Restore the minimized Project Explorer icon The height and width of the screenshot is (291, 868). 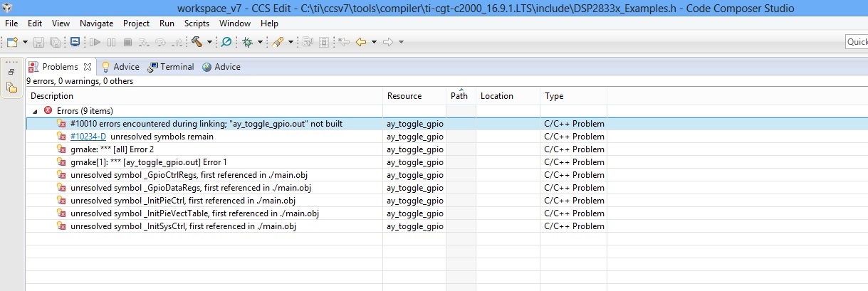point(11,88)
